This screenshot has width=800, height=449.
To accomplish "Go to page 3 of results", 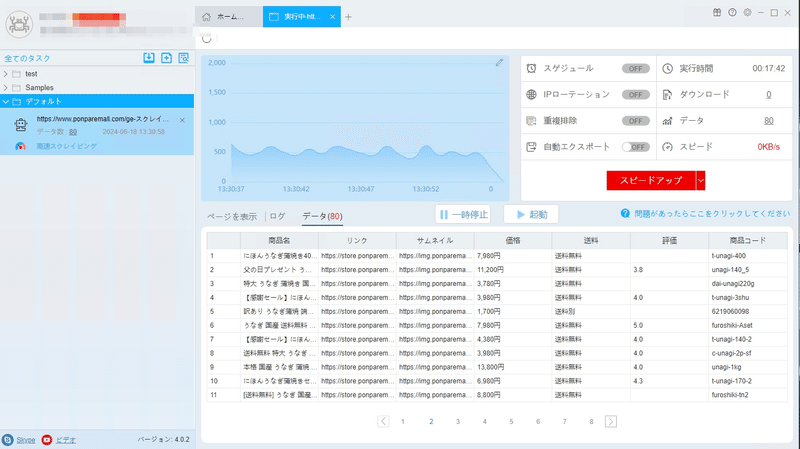I will pyautogui.click(x=458, y=421).
